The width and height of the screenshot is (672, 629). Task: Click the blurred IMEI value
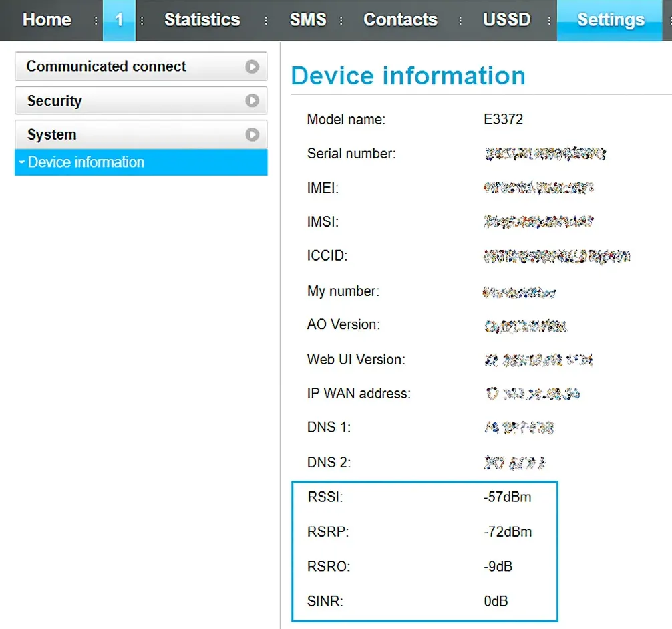[x=538, y=188]
